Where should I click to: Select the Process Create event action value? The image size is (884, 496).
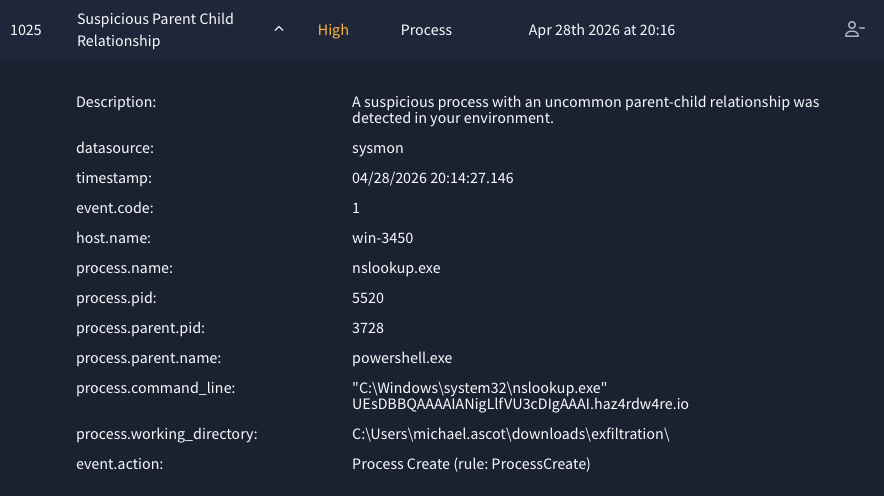coord(471,464)
